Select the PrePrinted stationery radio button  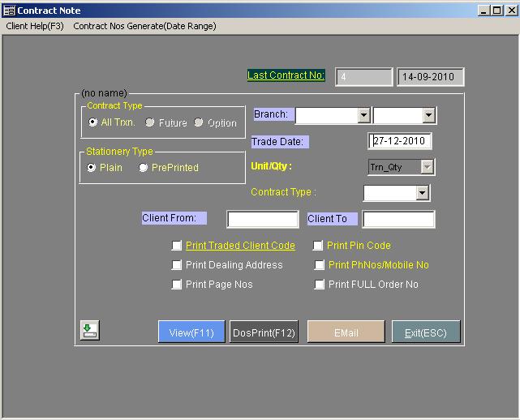[144, 168]
